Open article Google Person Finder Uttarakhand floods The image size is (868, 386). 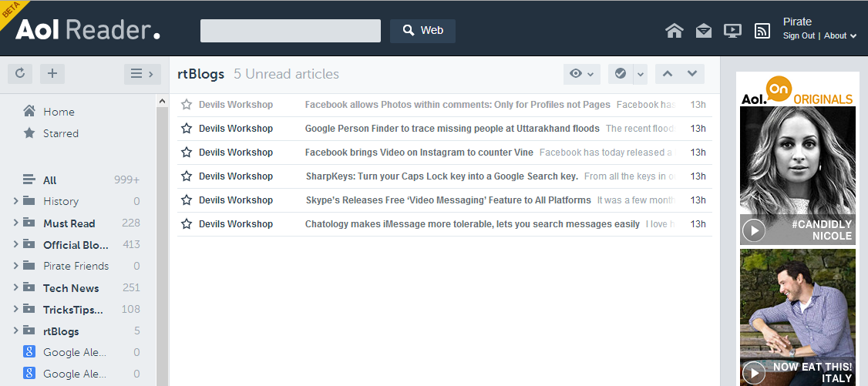point(453,129)
